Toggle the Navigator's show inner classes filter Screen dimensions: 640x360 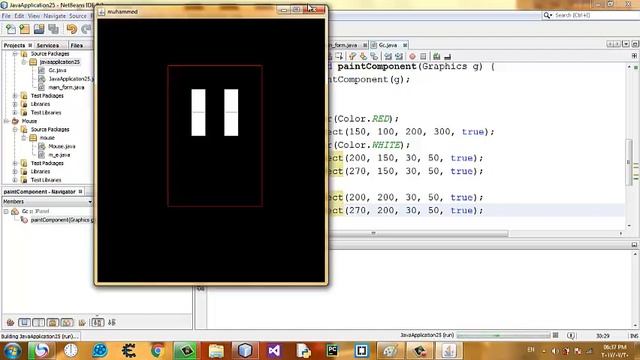pyautogui.click(x=67, y=322)
